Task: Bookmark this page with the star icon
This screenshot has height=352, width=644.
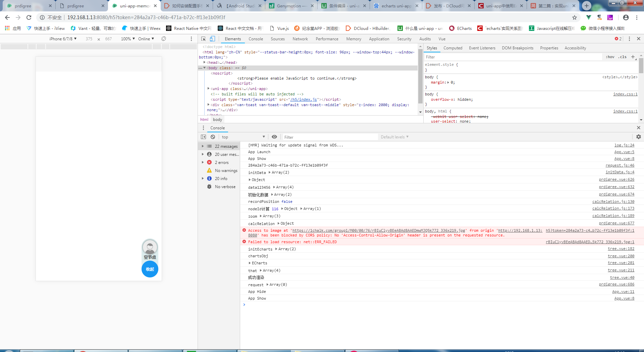Action: pyautogui.click(x=575, y=17)
